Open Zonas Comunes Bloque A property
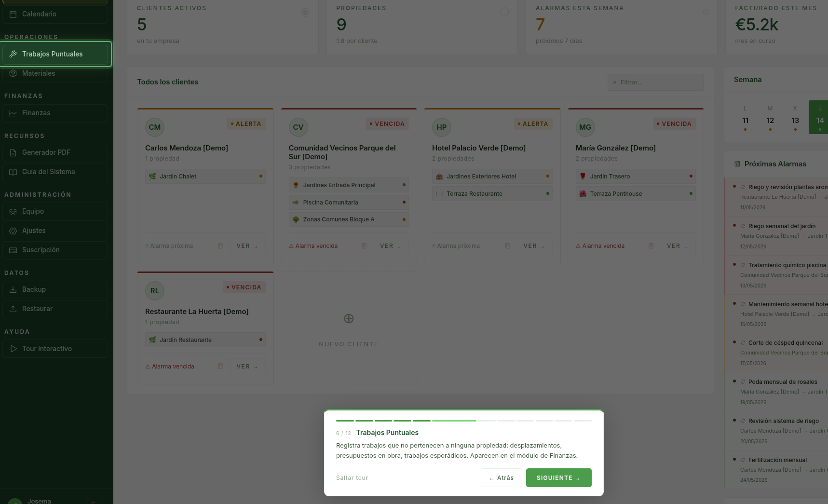Viewport: 828px width, 504px height. tap(349, 219)
